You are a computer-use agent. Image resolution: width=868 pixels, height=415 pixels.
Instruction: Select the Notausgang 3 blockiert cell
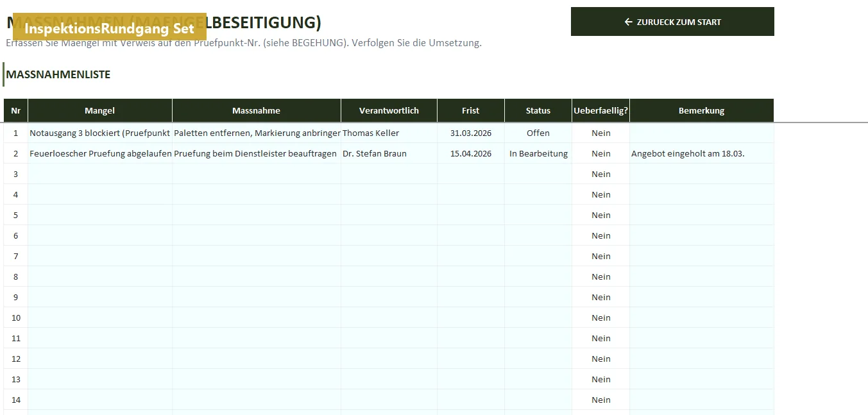pyautogui.click(x=100, y=133)
